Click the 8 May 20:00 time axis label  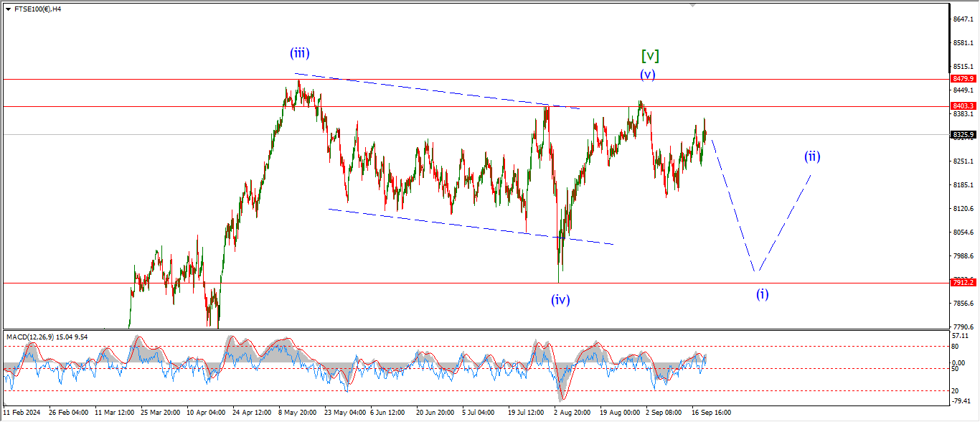pyautogui.click(x=297, y=413)
